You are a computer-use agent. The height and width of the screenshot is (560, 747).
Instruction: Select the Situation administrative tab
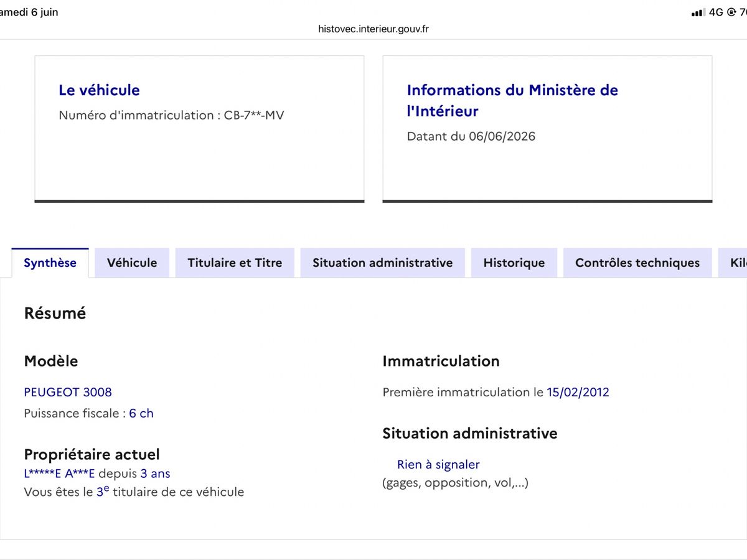pos(383,263)
